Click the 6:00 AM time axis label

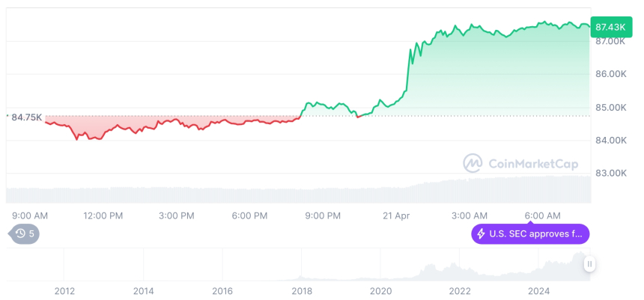coord(542,215)
